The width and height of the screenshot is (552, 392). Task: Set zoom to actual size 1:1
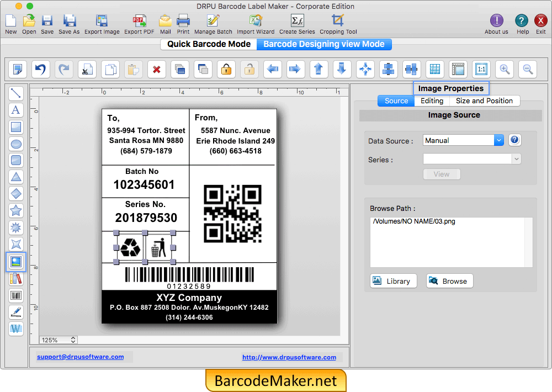(481, 69)
